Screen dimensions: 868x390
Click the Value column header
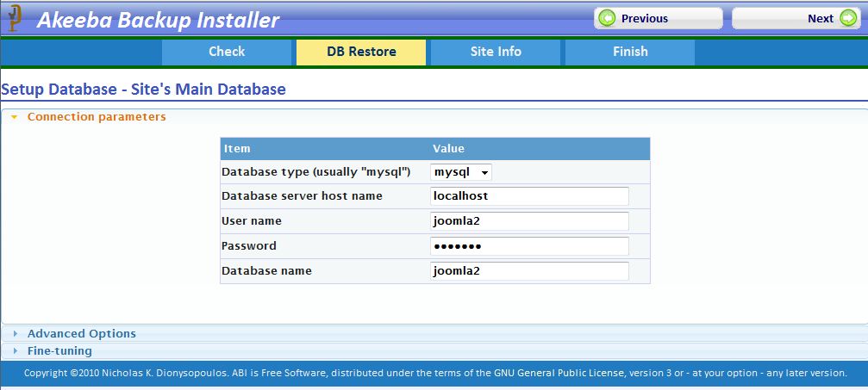coord(448,149)
